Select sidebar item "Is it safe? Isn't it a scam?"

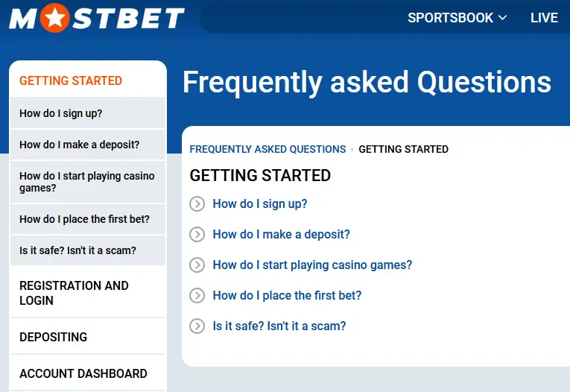pyautogui.click(x=77, y=250)
